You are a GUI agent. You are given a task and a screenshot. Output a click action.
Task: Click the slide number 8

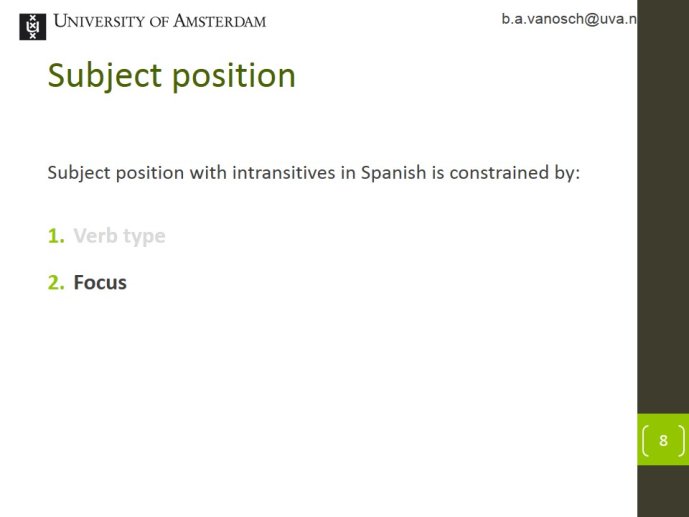[x=663, y=440]
